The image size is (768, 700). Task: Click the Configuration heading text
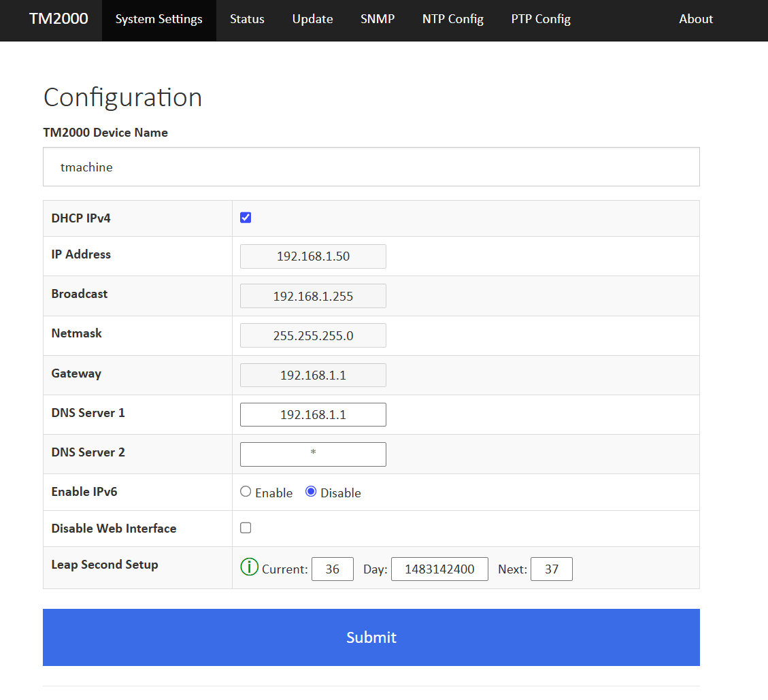[122, 97]
